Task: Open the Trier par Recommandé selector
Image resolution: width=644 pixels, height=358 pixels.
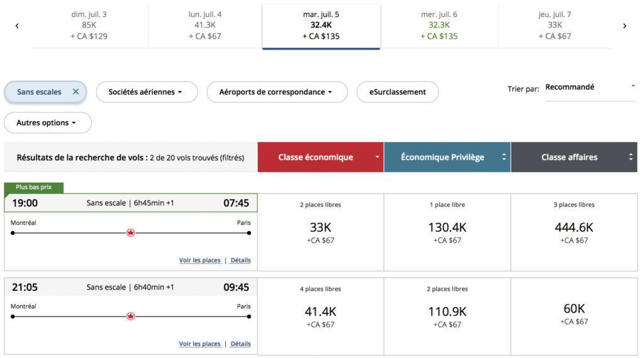Action: pos(589,87)
